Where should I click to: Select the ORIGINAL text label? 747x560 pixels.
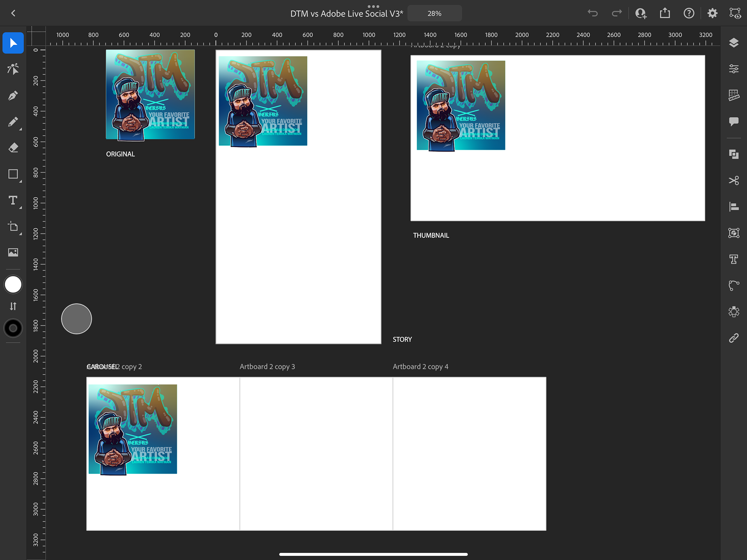pyautogui.click(x=121, y=154)
